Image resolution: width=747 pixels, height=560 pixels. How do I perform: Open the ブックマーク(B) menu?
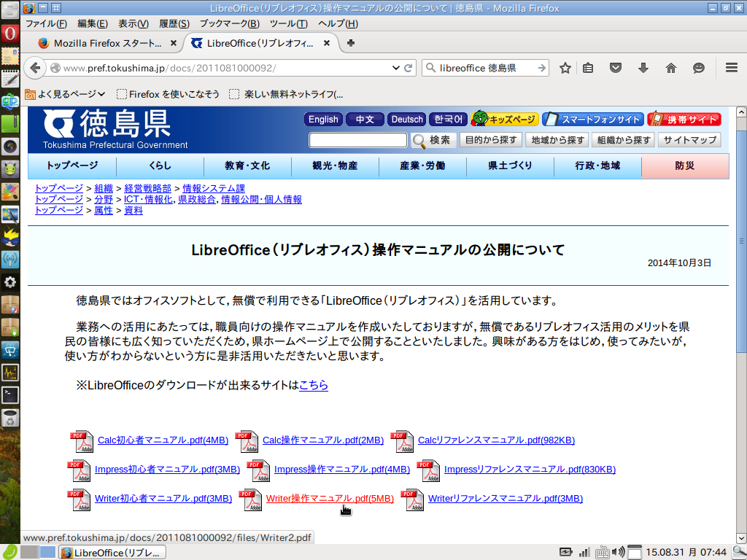[230, 23]
